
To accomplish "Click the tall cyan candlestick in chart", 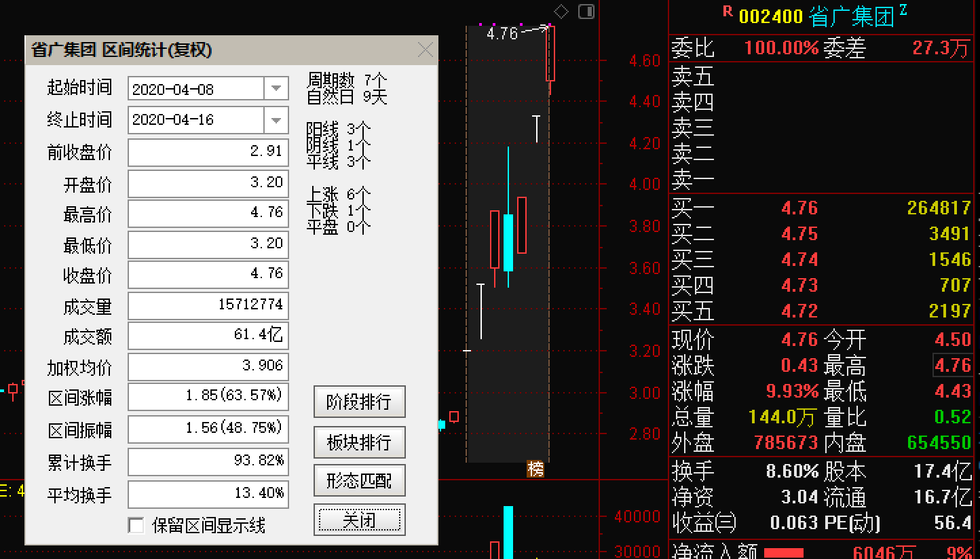I will pyautogui.click(x=508, y=241).
